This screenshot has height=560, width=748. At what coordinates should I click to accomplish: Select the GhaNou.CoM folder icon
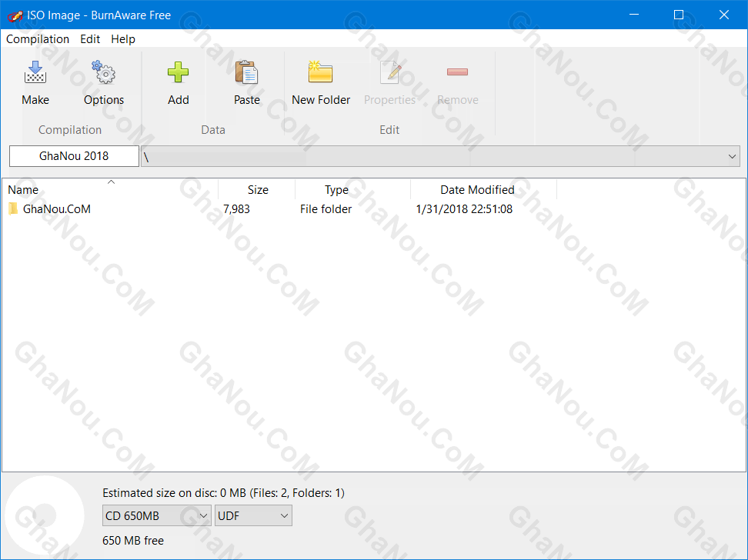[13, 209]
